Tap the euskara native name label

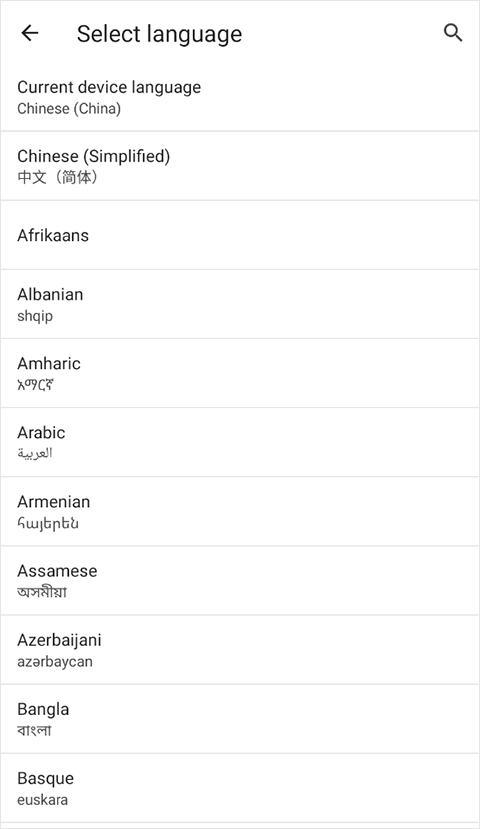point(42,800)
